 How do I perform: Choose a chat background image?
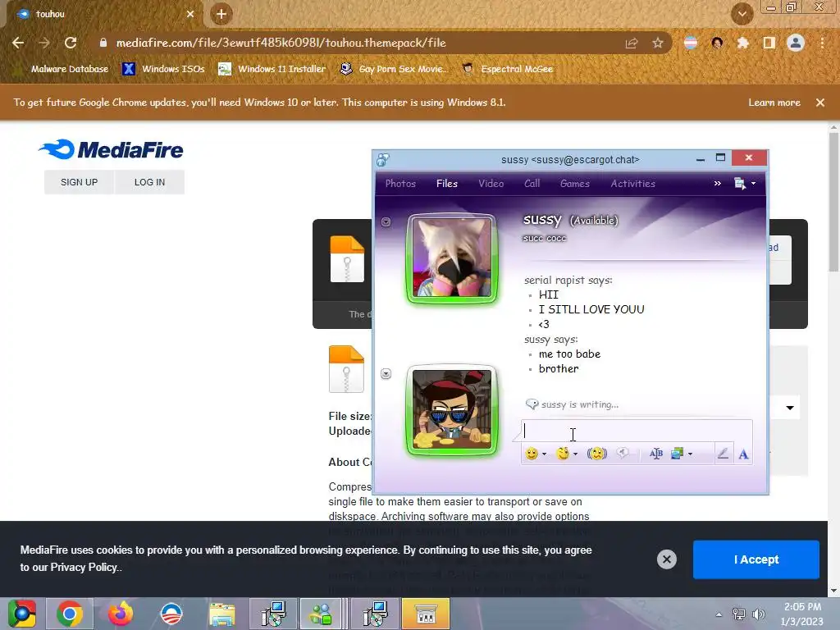coord(677,454)
